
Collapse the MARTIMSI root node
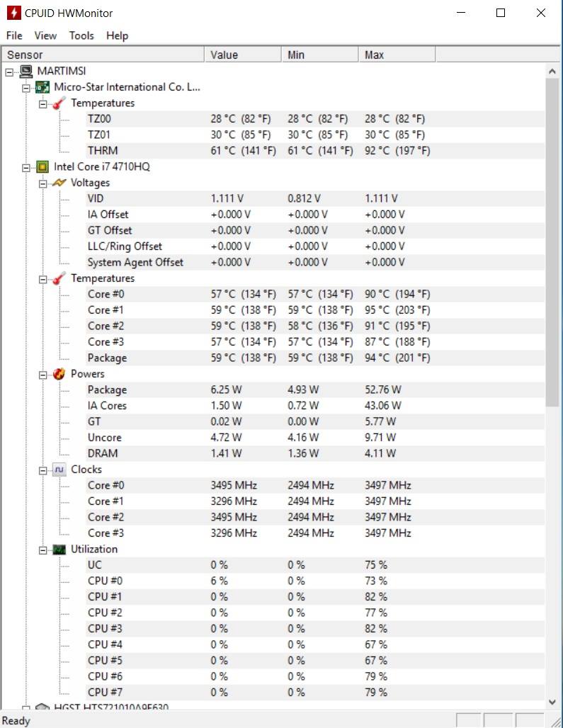tap(9, 72)
